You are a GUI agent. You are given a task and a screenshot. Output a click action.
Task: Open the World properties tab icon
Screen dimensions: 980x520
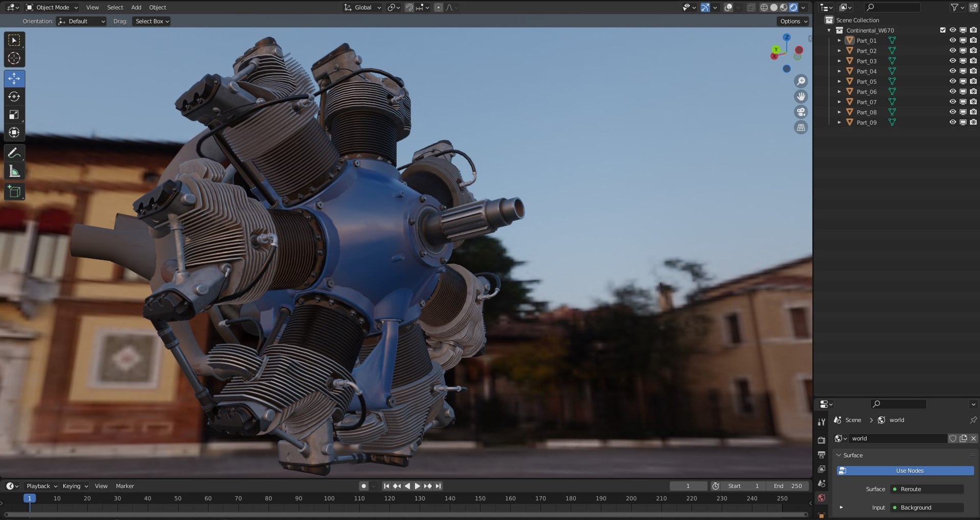821,498
